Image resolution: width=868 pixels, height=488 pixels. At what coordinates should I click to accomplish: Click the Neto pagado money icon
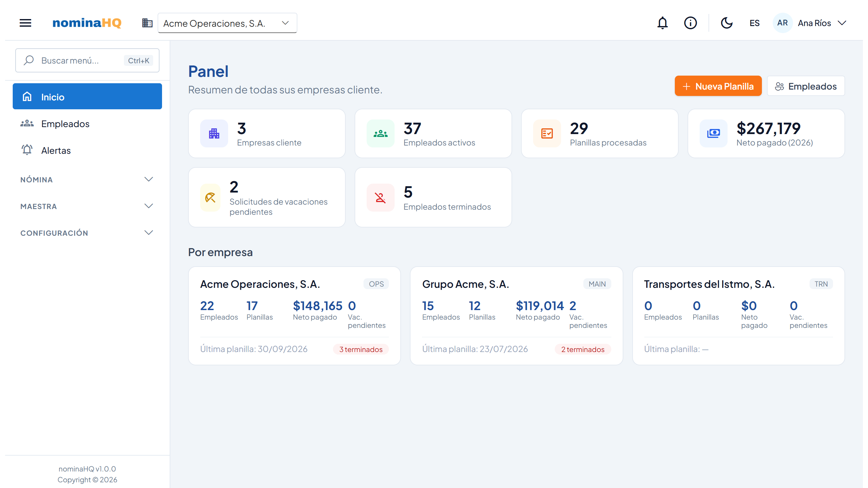[713, 133]
